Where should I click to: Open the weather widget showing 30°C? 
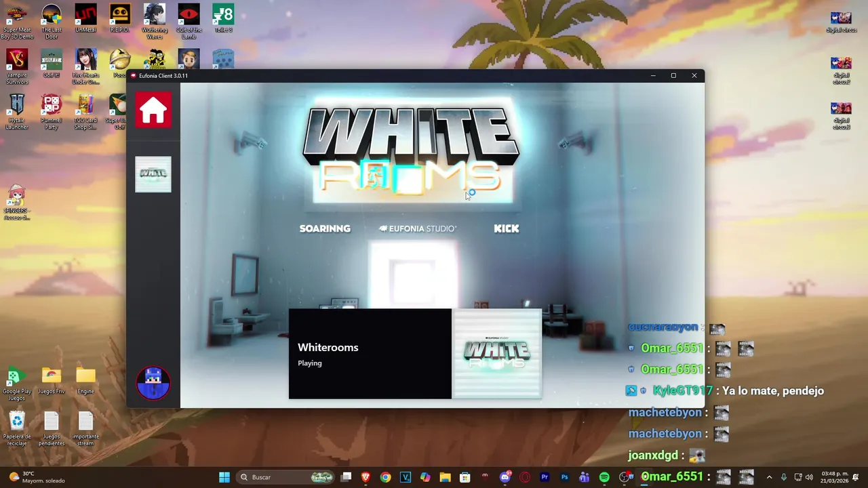(x=38, y=477)
